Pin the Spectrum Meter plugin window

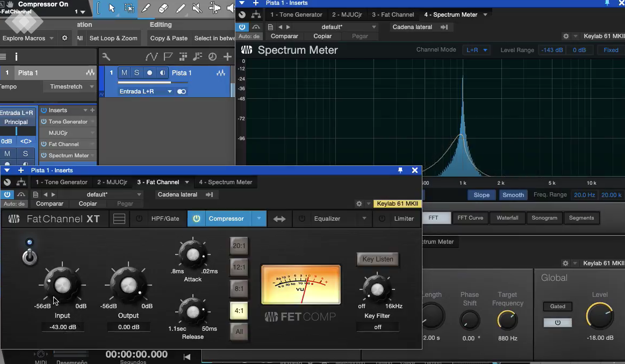click(607, 3)
